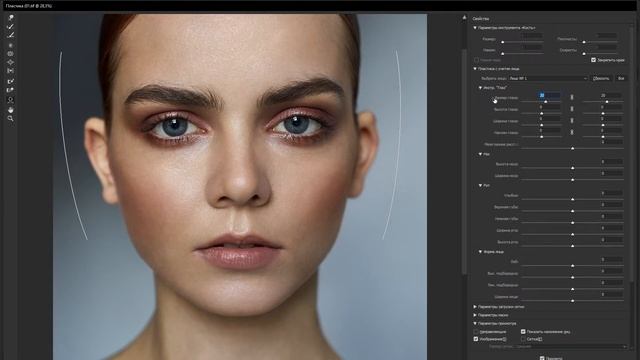Select the Reconstruct tool
Screen dimensions: 640x360
(11, 27)
